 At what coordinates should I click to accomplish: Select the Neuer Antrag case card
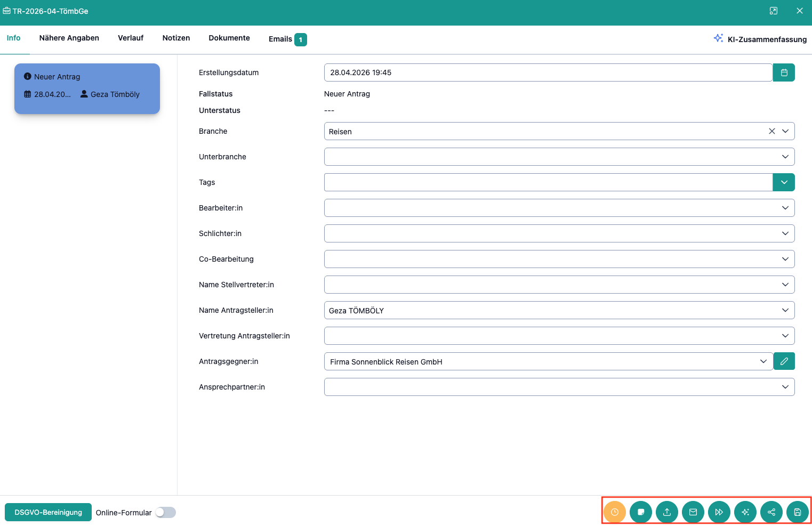click(87, 88)
